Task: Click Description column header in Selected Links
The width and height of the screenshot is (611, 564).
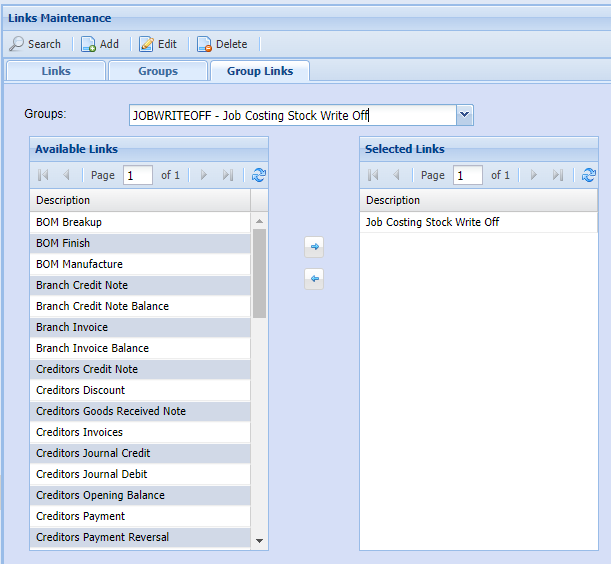Action: pyautogui.click(x=478, y=200)
